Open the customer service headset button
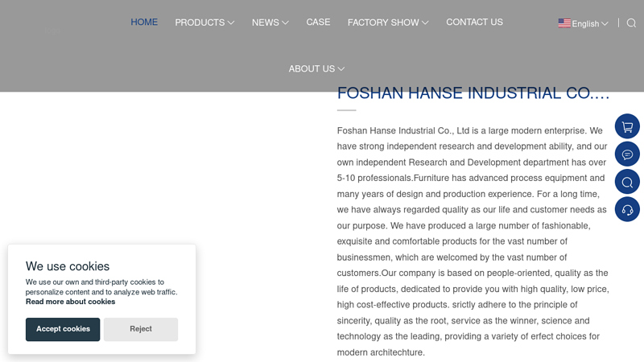This screenshot has width=644, height=362. (x=627, y=209)
